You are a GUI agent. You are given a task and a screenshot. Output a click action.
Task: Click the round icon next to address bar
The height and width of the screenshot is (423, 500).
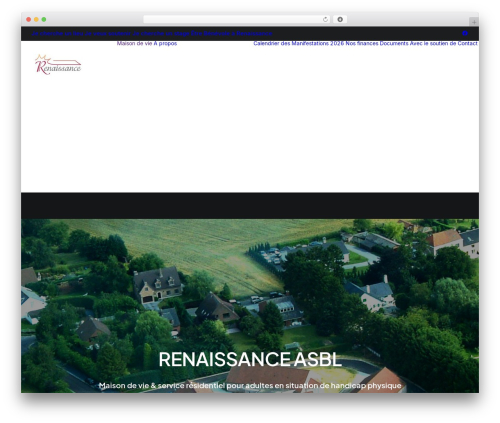click(x=340, y=19)
